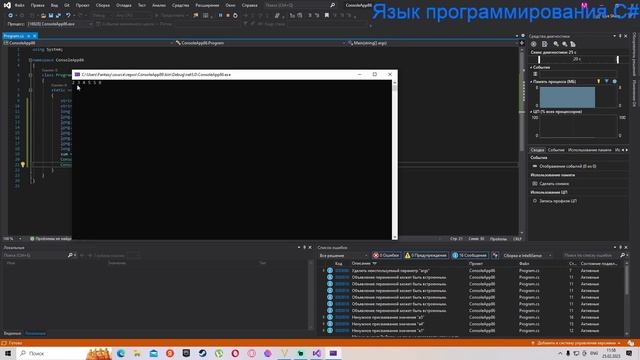
Task: Click the Visual Studio logo icon
Action: (x=7, y=5)
